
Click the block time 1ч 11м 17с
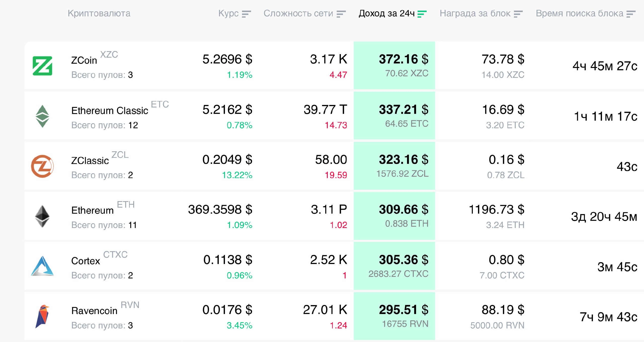pos(606,117)
